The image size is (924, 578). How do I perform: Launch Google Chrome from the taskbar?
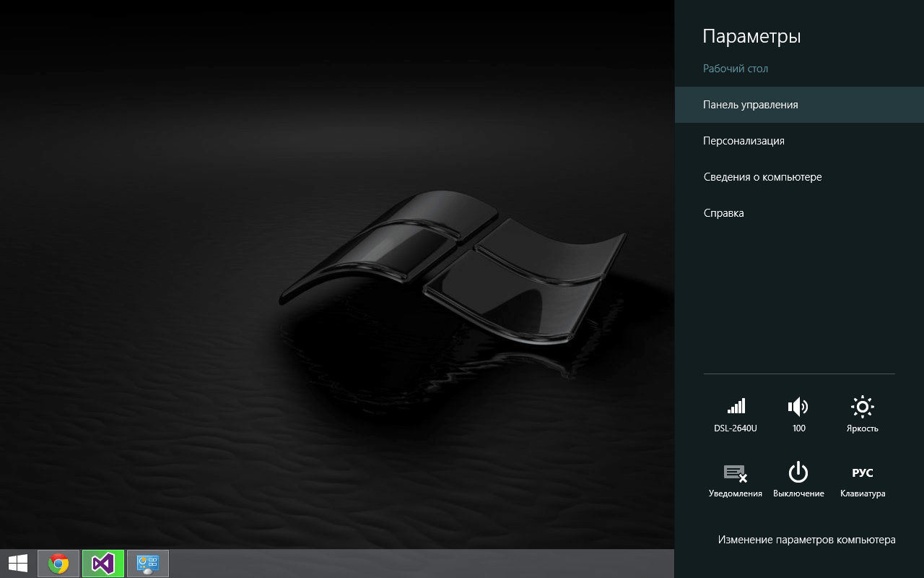tap(58, 564)
